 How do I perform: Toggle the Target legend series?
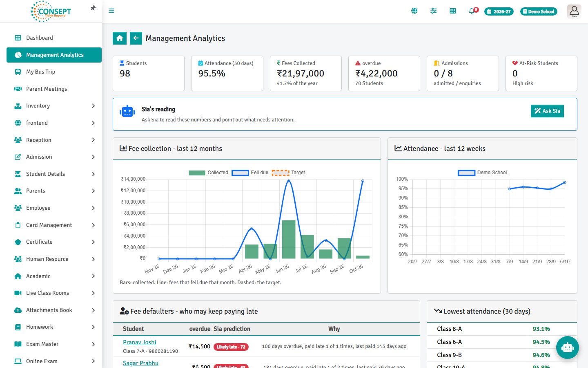click(288, 173)
